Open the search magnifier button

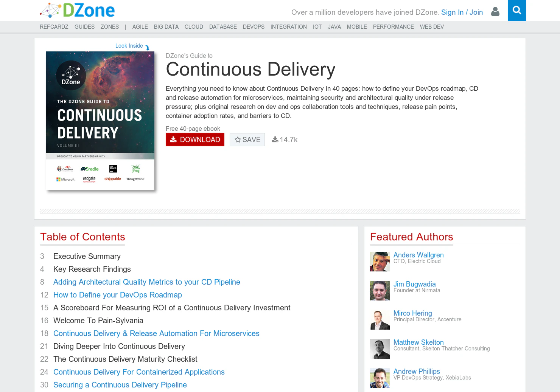(x=517, y=11)
